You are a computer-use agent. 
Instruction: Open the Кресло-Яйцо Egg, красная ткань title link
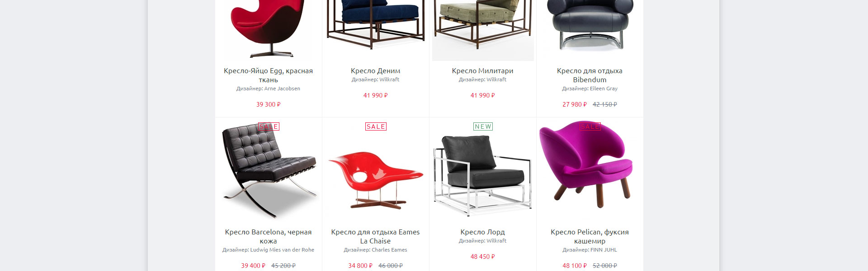pyautogui.click(x=269, y=75)
